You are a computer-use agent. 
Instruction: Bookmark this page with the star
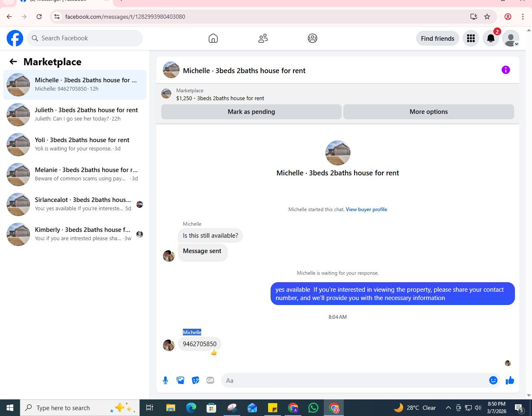[487, 17]
